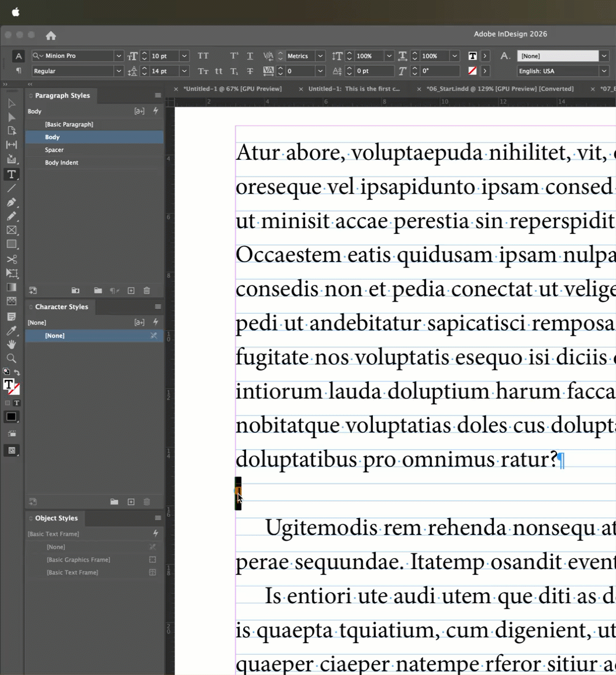This screenshot has width=616, height=675.
Task: Open the font size dropdown
Action: tap(184, 56)
